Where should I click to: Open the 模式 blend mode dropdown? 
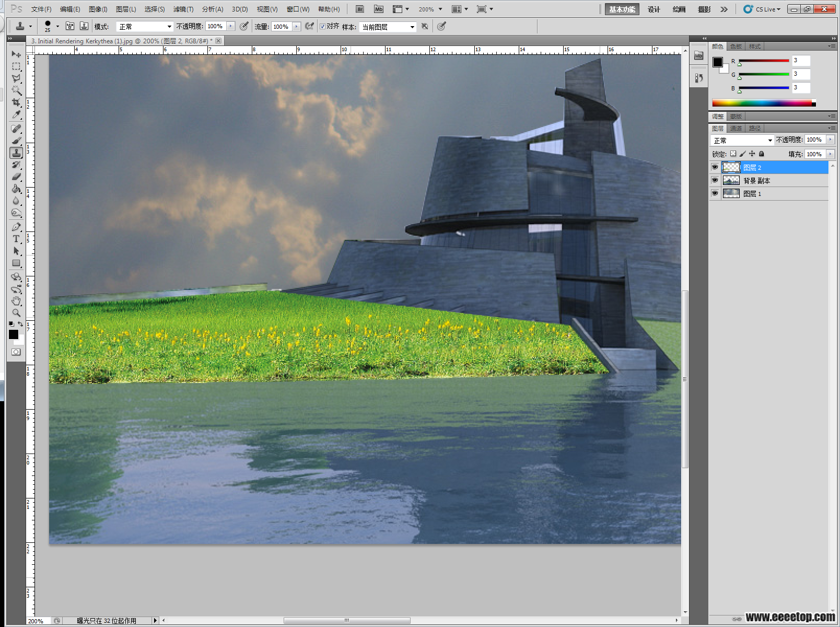145,26
